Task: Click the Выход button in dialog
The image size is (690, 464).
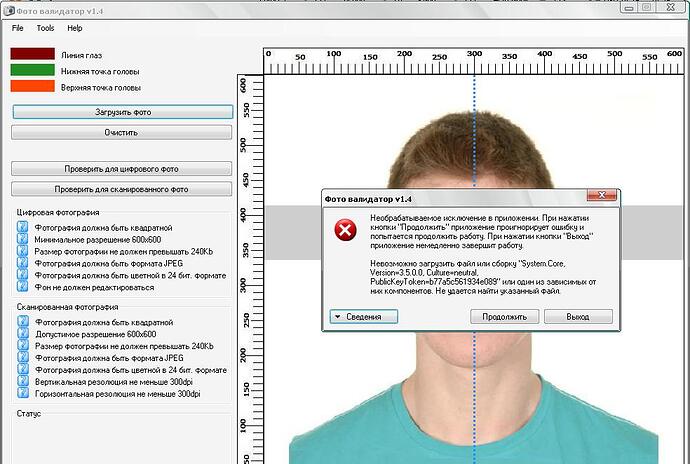Action: (578, 317)
